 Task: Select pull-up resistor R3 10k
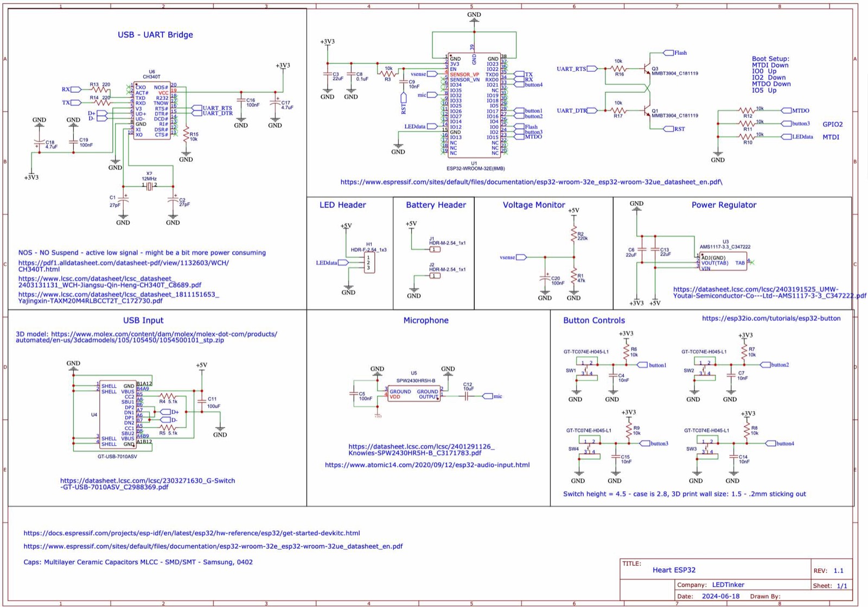[x=388, y=73]
